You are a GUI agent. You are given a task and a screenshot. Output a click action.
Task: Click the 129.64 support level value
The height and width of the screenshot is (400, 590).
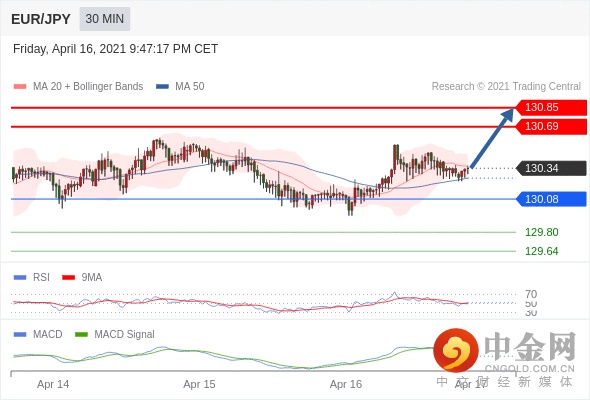click(541, 251)
